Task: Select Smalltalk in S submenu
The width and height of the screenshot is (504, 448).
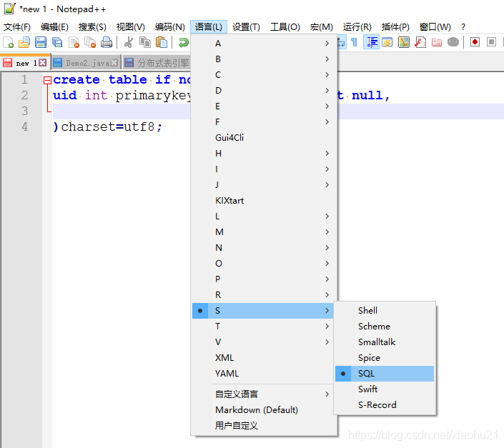Action: [x=385, y=342]
